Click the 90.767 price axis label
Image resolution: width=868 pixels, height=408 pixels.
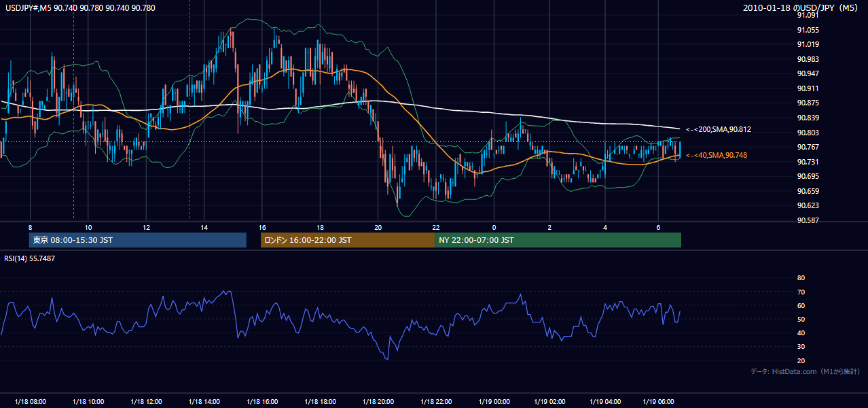coord(808,147)
